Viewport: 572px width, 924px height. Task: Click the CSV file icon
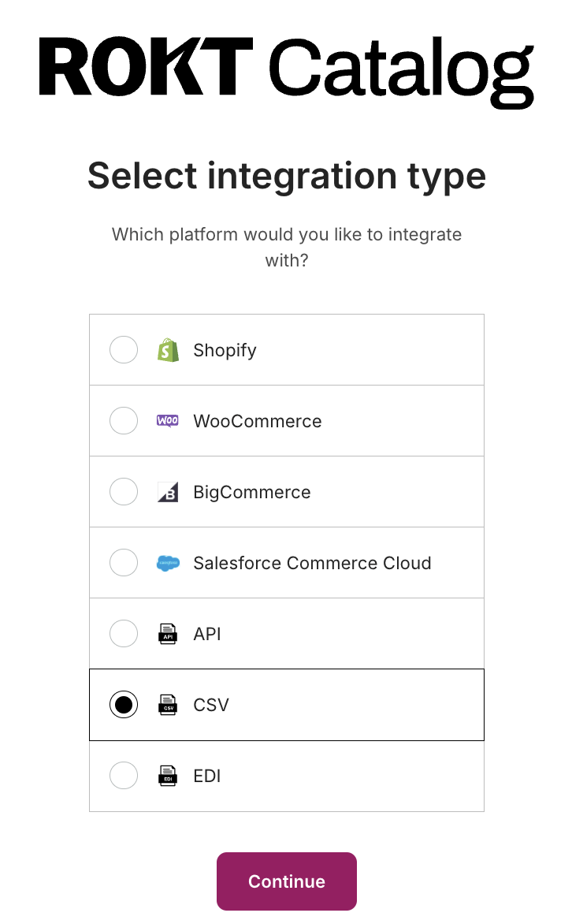(168, 705)
